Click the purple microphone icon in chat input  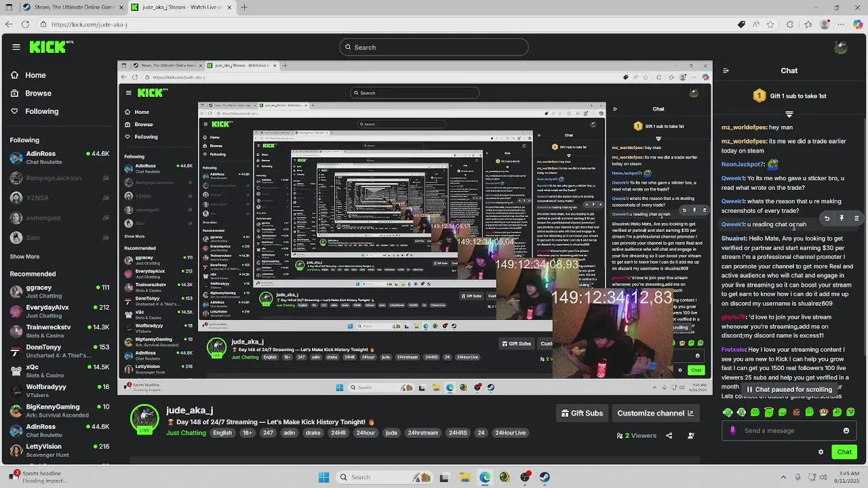coord(732,430)
